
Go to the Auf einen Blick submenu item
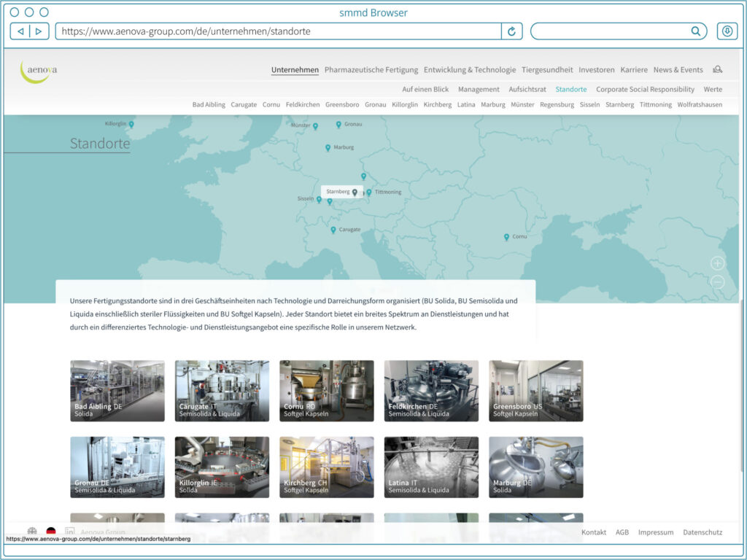click(425, 90)
